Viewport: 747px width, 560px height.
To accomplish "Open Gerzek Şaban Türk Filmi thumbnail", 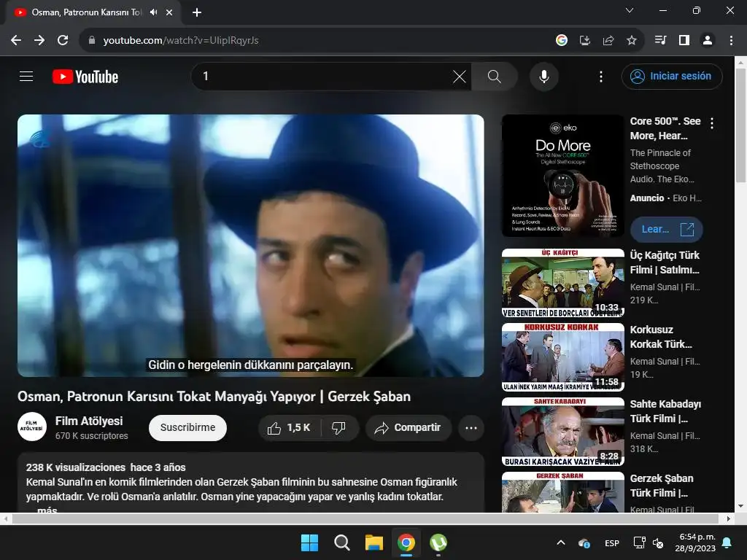I will [562, 492].
